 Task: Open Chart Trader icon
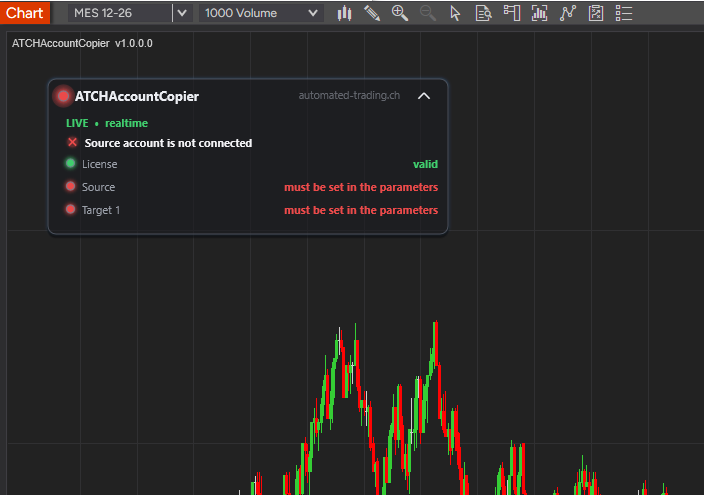coord(511,13)
